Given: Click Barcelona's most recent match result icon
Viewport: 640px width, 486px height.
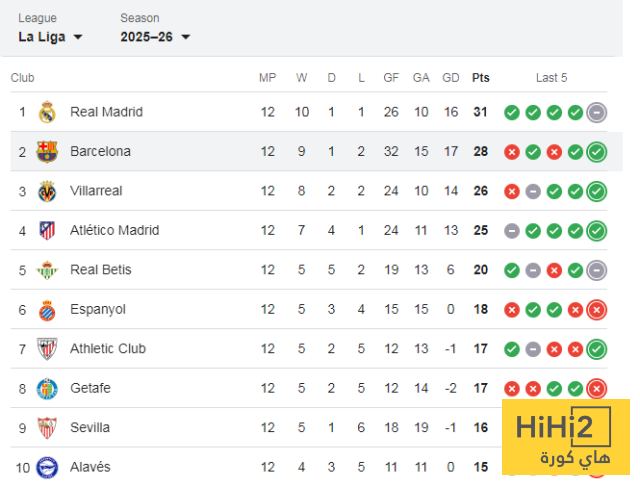Looking at the screenshot, I should click(597, 152).
